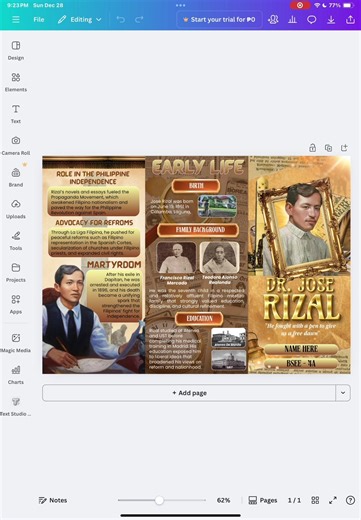361x520 pixels.
Task: Expand the Add page options chevron
Action: pyautogui.click(x=343, y=393)
